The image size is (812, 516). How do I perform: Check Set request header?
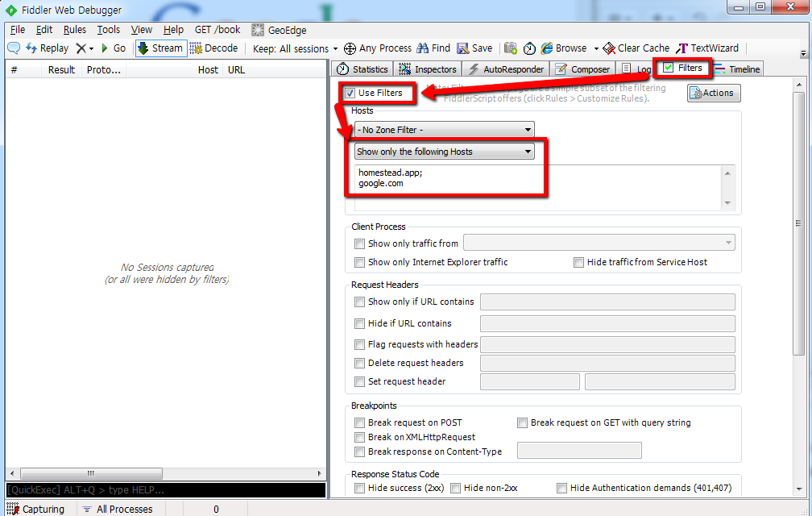(359, 382)
